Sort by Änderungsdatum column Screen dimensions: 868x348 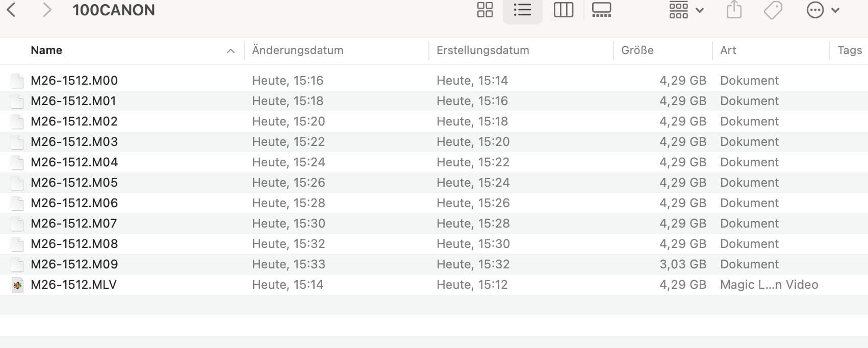coord(297,51)
